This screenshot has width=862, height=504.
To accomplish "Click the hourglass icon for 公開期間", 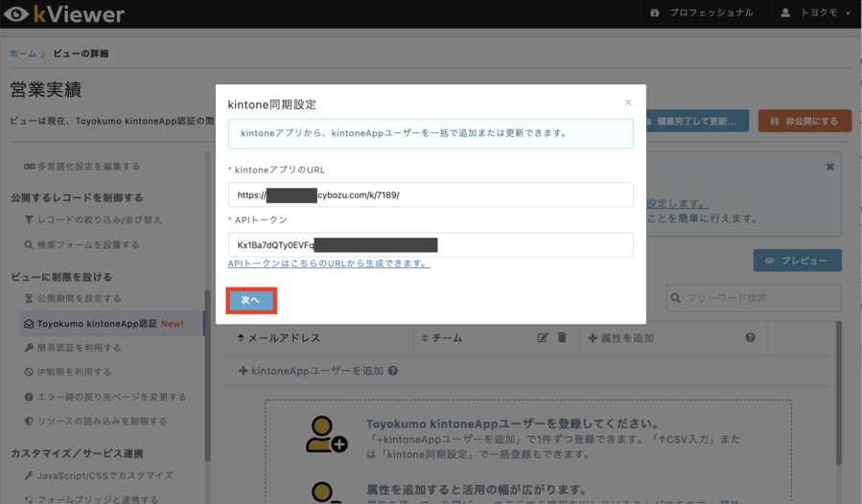I will coord(29,298).
